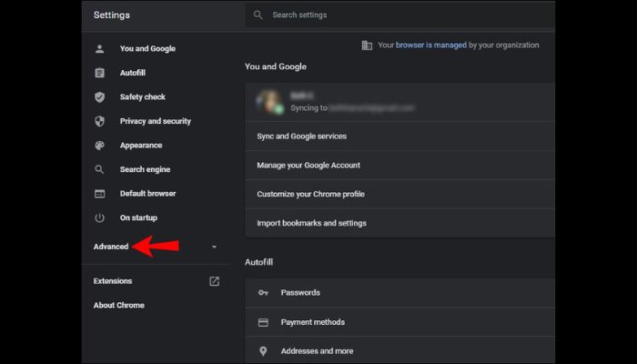The width and height of the screenshot is (637, 364).
Task: Open Search engine settings
Action: point(145,169)
